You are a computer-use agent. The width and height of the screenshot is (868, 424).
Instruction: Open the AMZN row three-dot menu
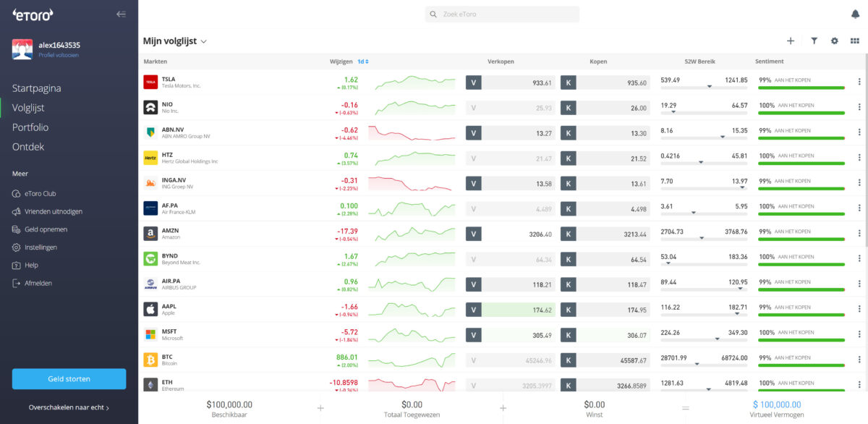coord(859,234)
